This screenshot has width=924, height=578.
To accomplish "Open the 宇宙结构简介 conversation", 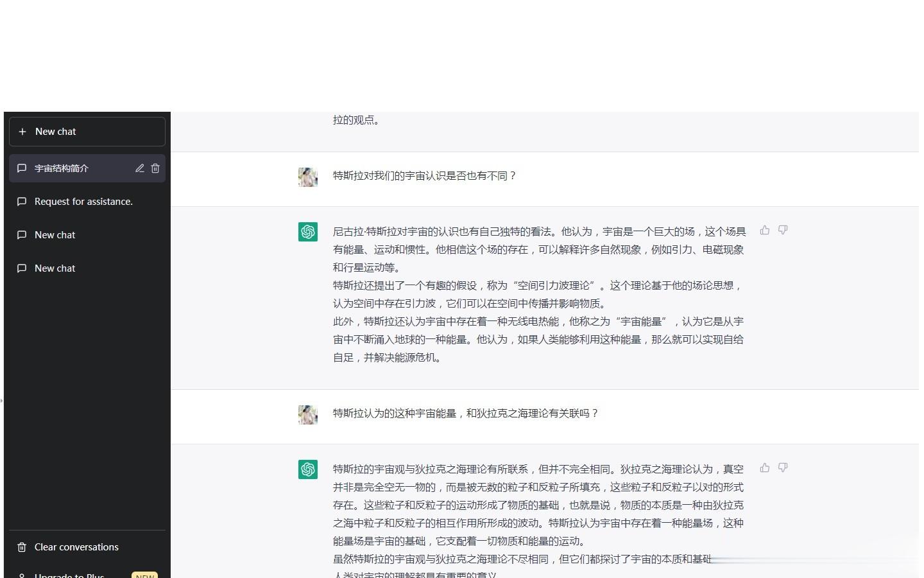I will tap(87, 168).
